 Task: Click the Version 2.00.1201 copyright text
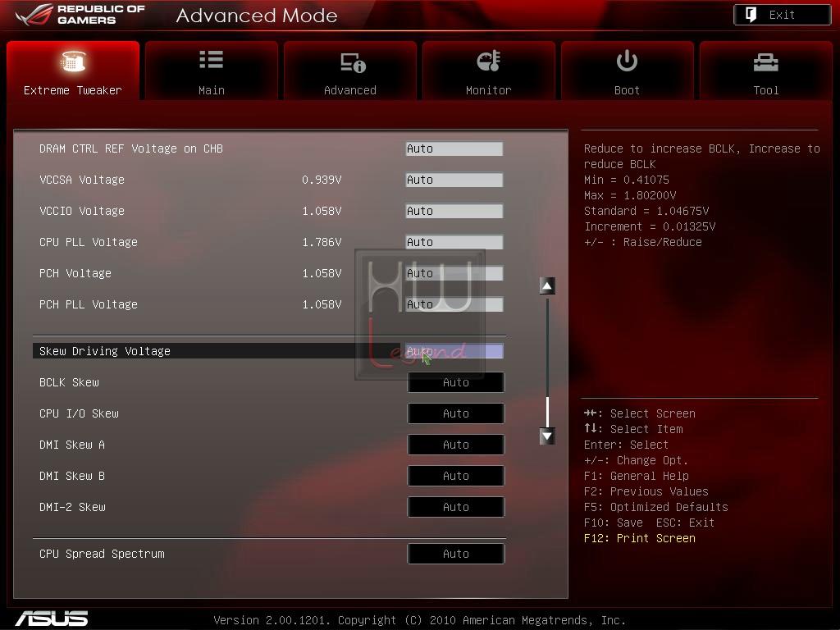tap(419, 620)
